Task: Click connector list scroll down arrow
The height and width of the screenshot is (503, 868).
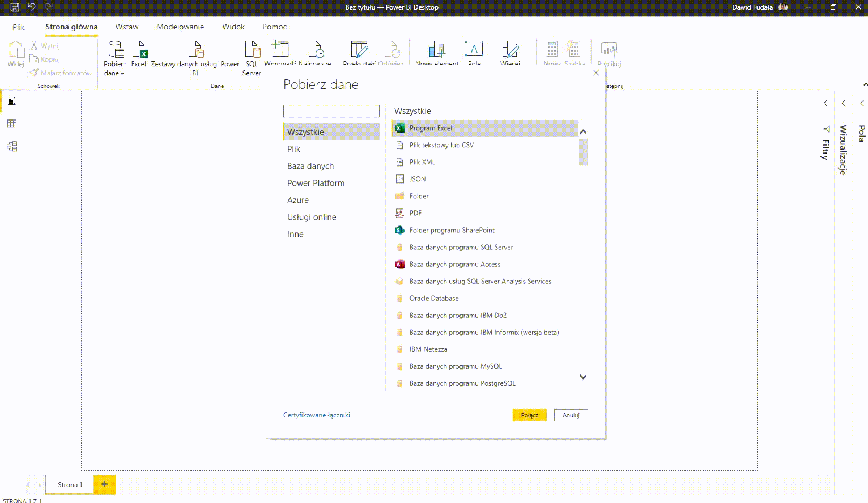Action: (x=583, y=377)
